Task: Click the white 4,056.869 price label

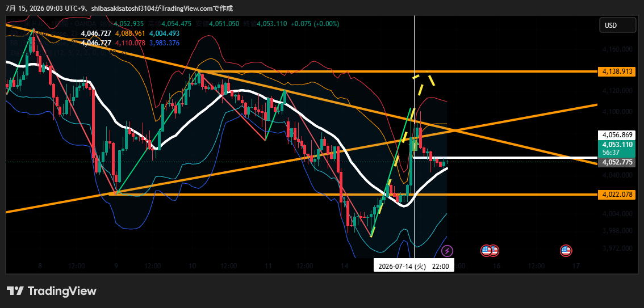Action: coord(617,134)
